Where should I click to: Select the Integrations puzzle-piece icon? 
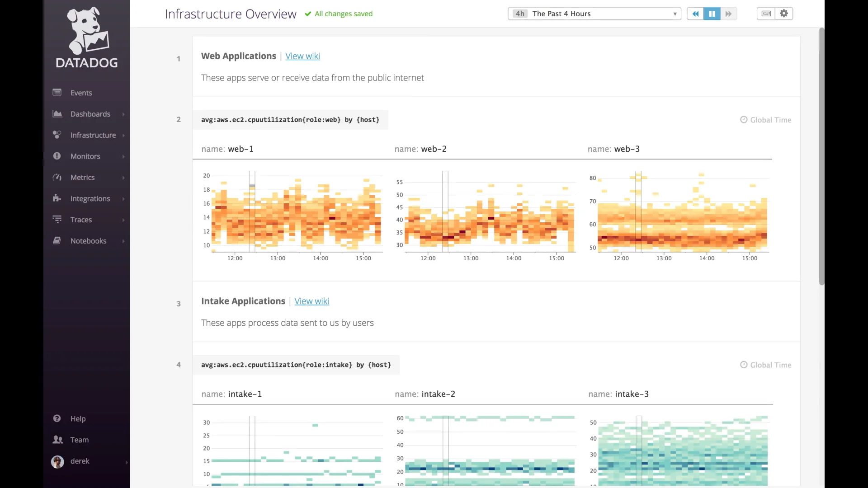coord(57,198)
